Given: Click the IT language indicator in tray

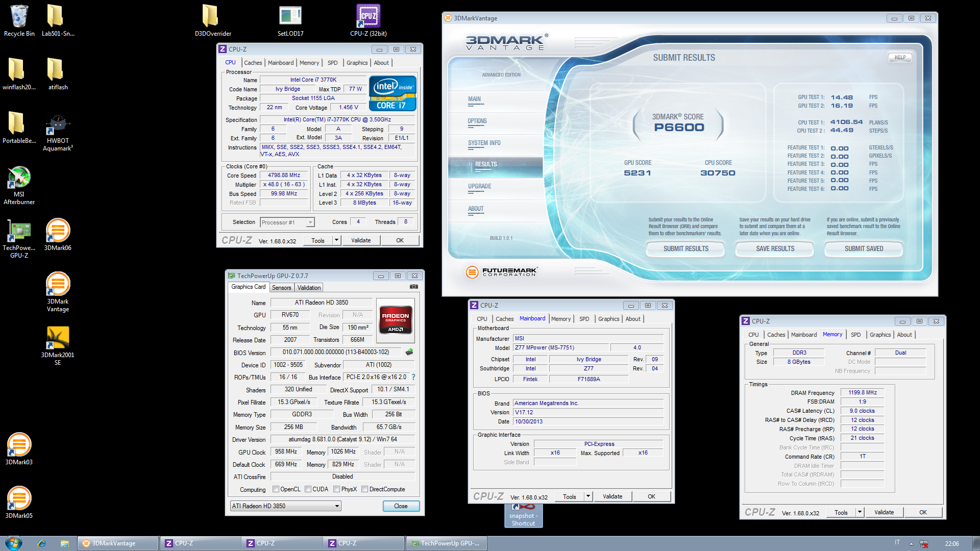Looking at the screenshot, I should click(x=897, y=542).
